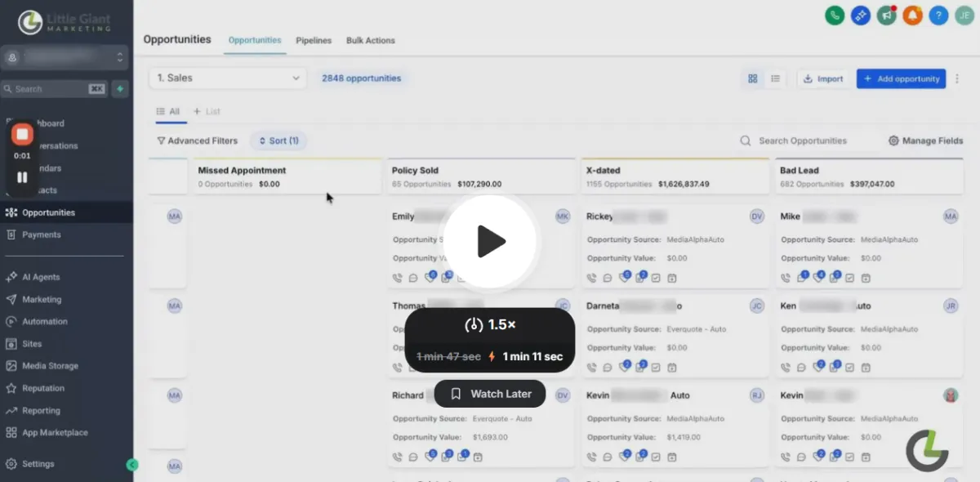The width and height of the screenshot is (980, 482).
Task: Click the Policy Sold column header
Action: pyautogui.click(x=481, y=176)
